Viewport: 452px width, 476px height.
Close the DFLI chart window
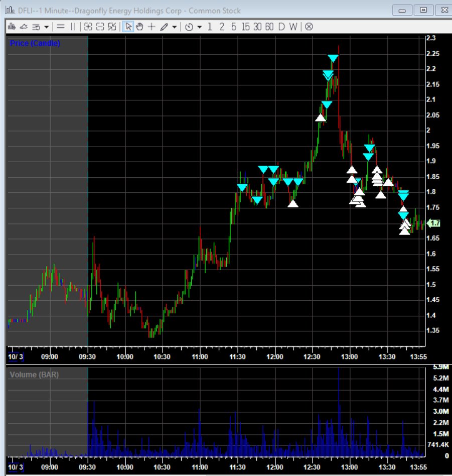[x=444, y=10]
